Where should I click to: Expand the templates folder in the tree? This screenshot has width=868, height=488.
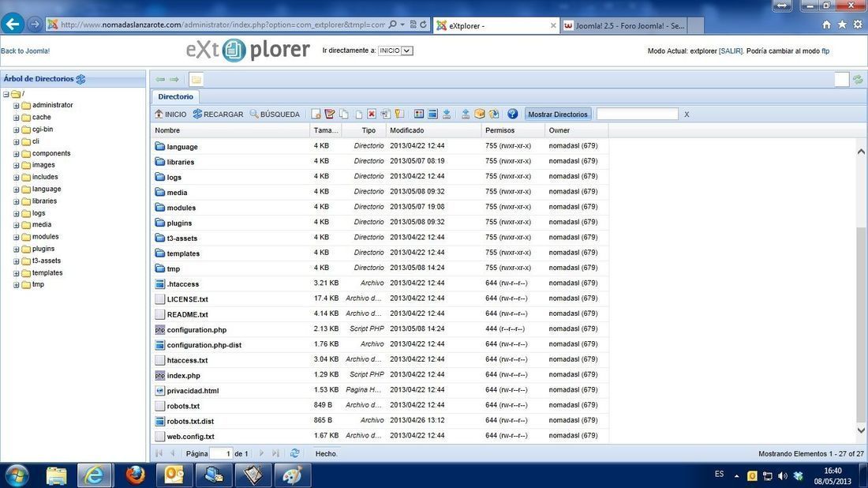tap(16, 273)
